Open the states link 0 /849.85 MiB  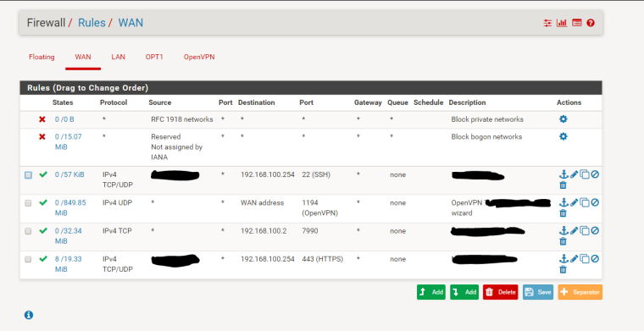click(70, 208)
